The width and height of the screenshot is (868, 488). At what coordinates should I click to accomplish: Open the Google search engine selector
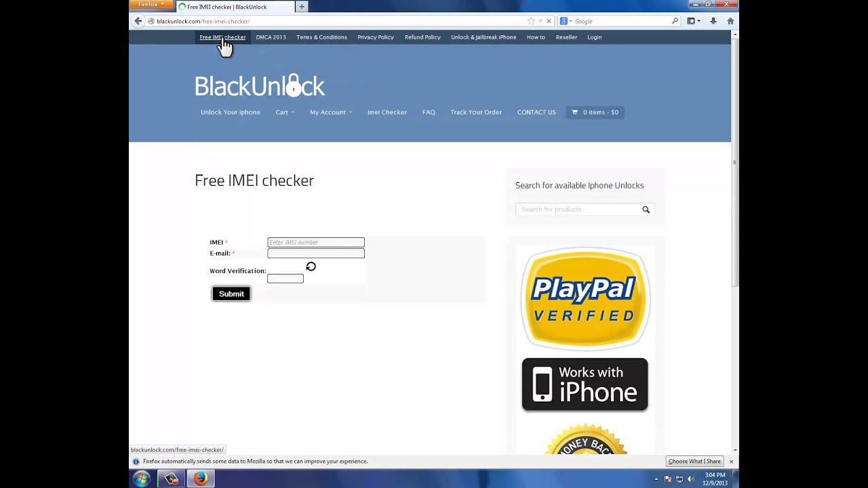(x=565, y=21)
